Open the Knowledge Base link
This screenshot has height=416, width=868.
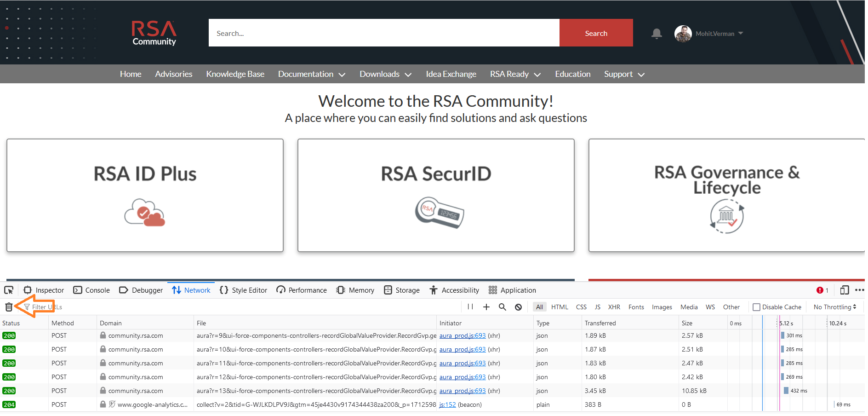tap(235, 74)
